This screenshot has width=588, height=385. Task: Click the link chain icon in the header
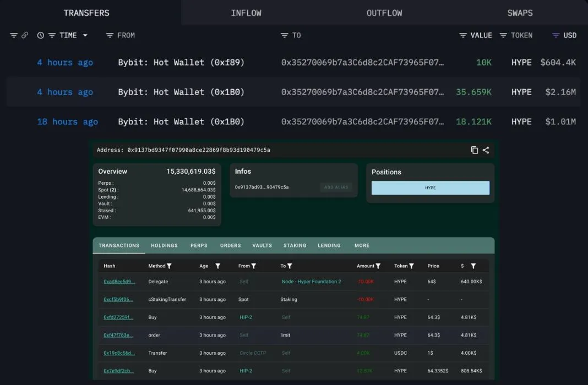(x=25, y=35)
